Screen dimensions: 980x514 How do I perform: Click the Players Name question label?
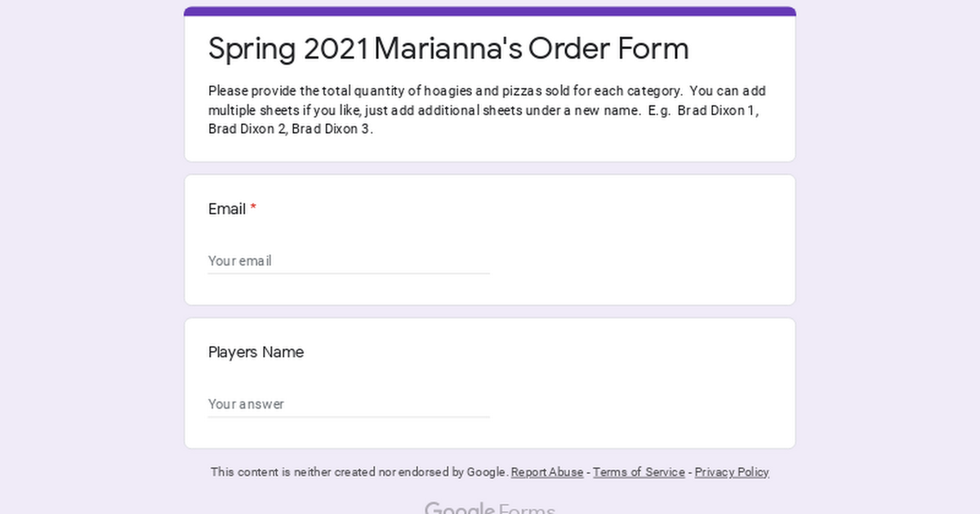click(256, 352)
